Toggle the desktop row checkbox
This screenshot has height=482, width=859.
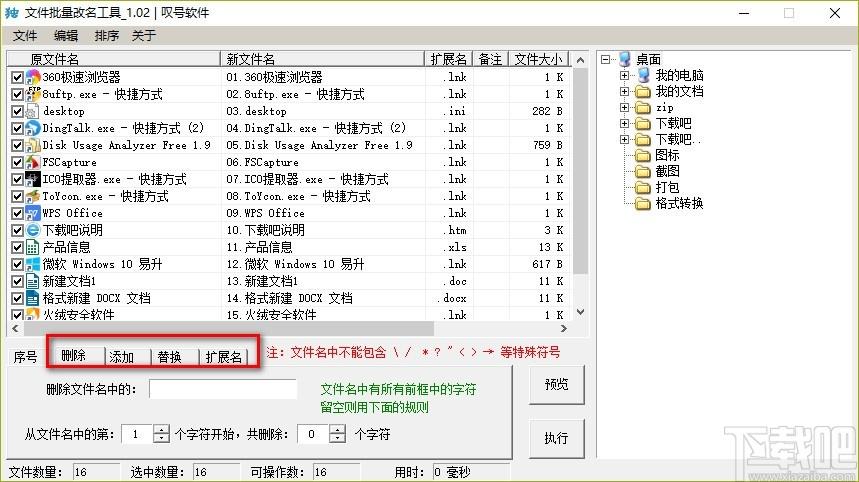(x=18, y=112)
